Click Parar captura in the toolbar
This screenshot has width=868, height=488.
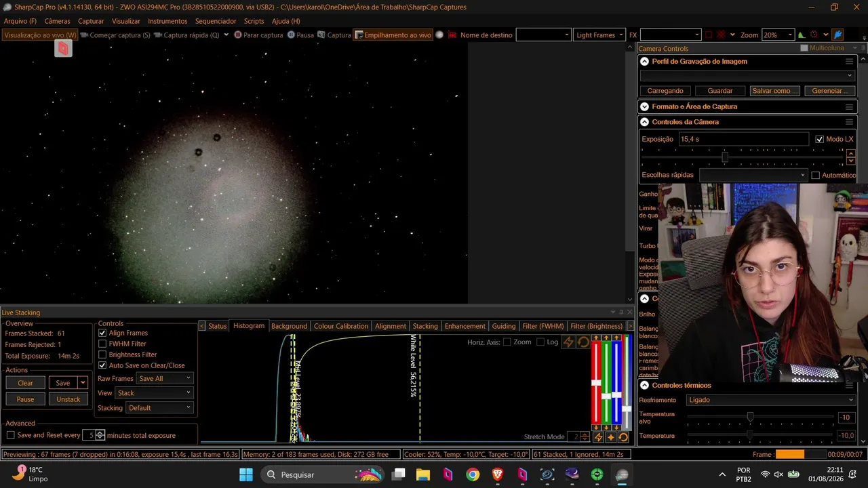(x=258, y=35)
